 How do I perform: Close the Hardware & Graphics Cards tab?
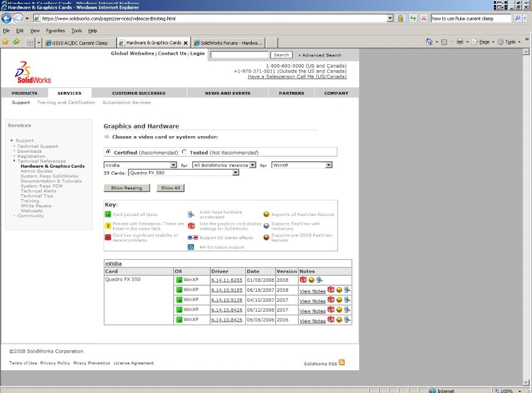click(186, 43)
